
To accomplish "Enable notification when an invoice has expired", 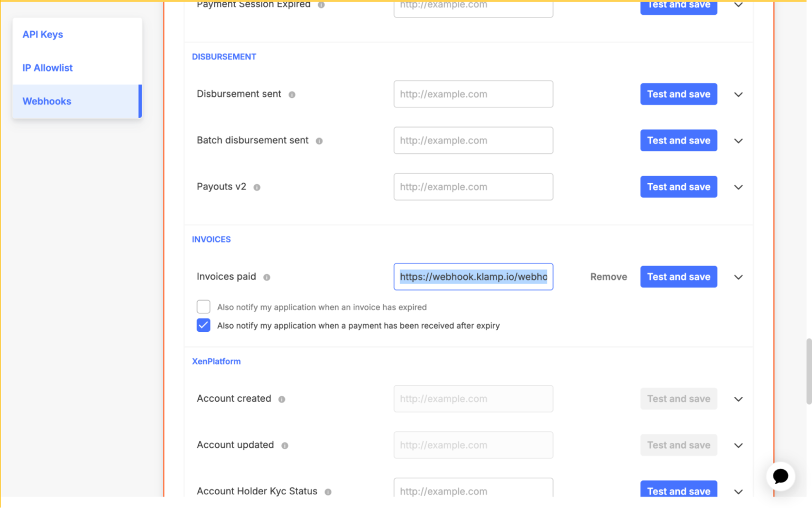I will (x=204, y=307).
